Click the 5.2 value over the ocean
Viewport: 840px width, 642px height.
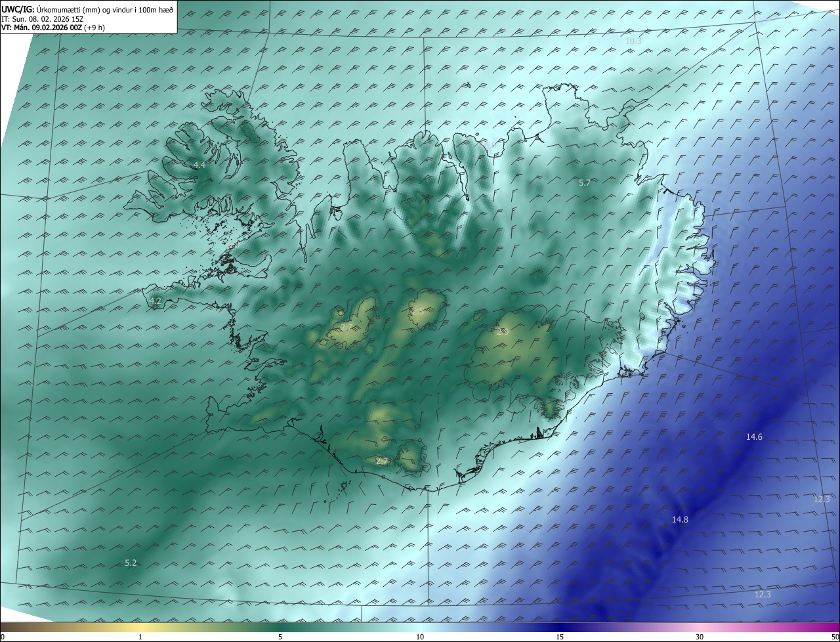131,563
